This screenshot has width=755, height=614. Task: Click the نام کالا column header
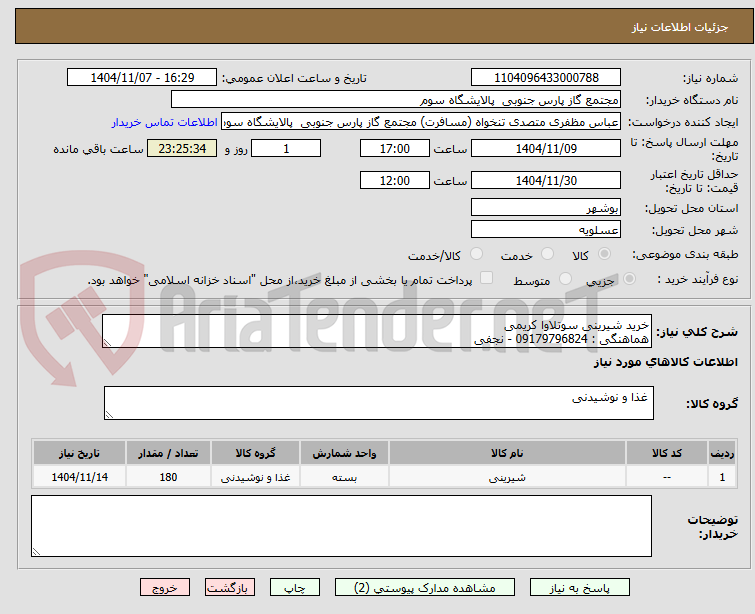click(507, 453)
